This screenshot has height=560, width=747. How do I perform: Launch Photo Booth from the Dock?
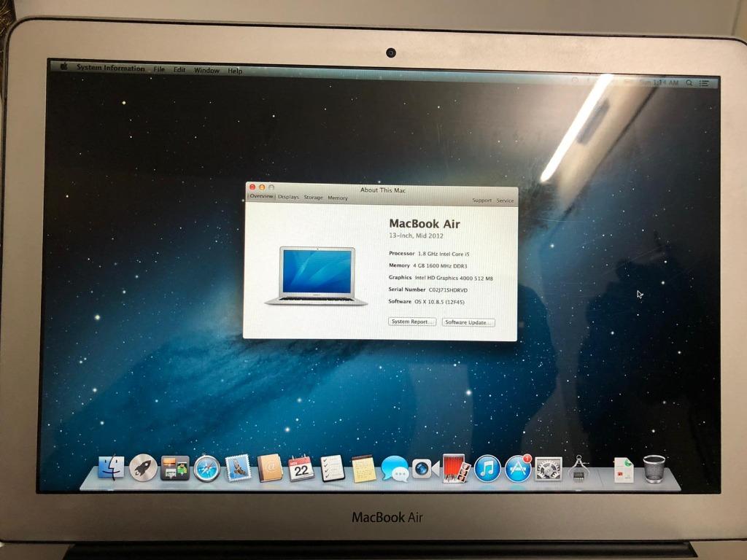(456, 469)
